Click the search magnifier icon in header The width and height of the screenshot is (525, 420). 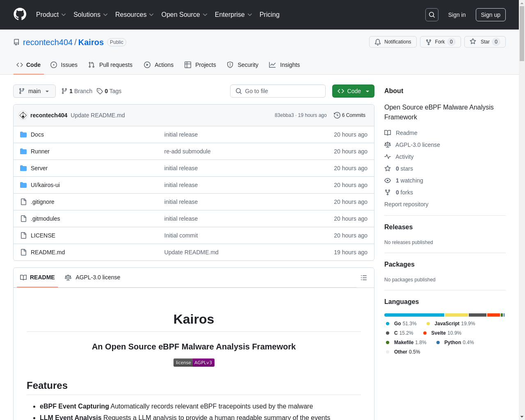(432, 15)
